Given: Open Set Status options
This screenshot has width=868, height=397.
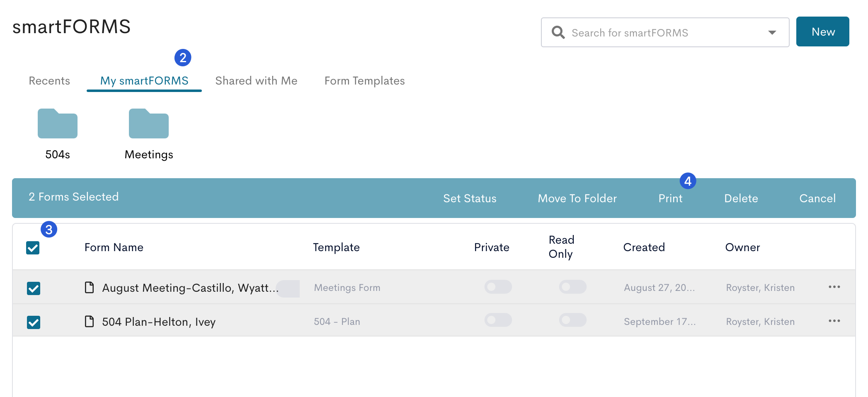Looking at the screenshot, I should pyautogui.click(x=470, y=198).
